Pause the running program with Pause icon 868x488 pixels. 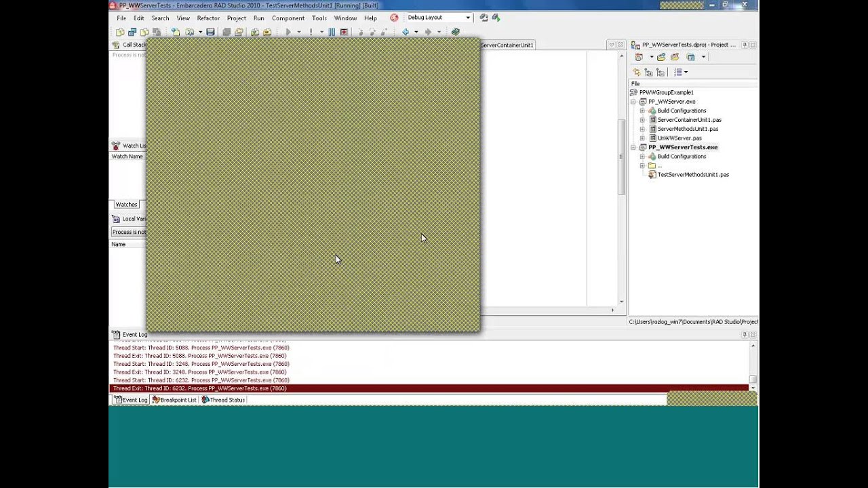pyautogui.click(x=332, y=32)
